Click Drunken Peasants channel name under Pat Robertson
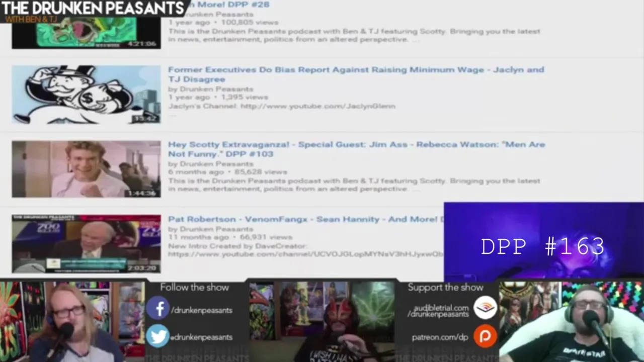 click(216, 229)
